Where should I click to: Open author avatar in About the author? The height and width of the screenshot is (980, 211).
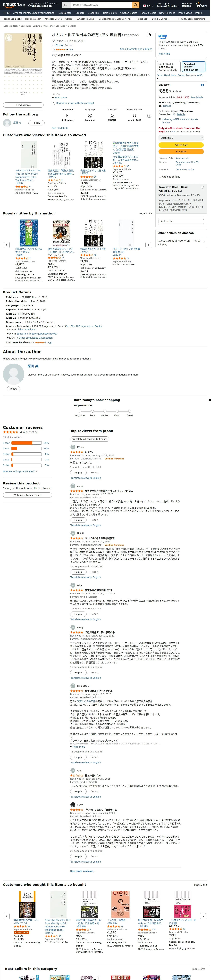click(x=13, y=374)
